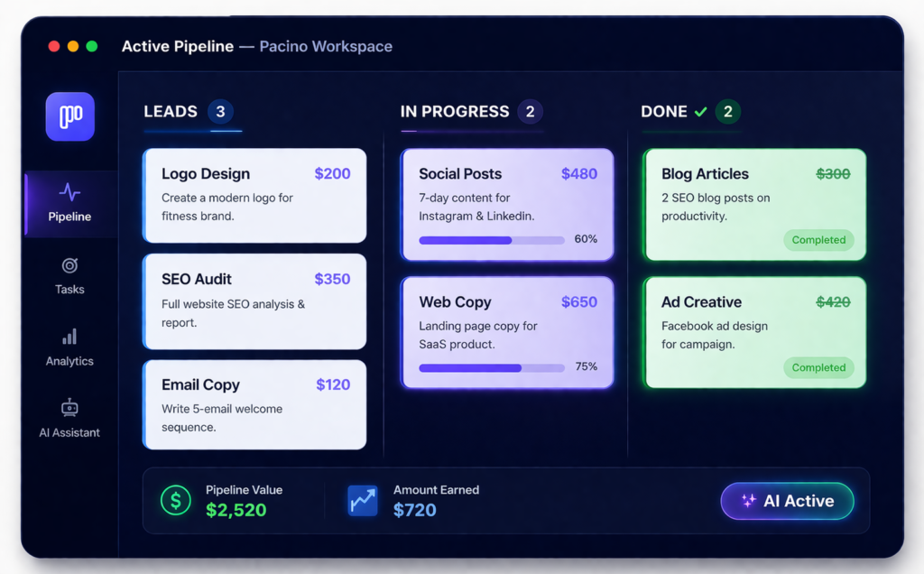Click the Pacino app logo icon

pyautogui.click(x=69, y=116)
